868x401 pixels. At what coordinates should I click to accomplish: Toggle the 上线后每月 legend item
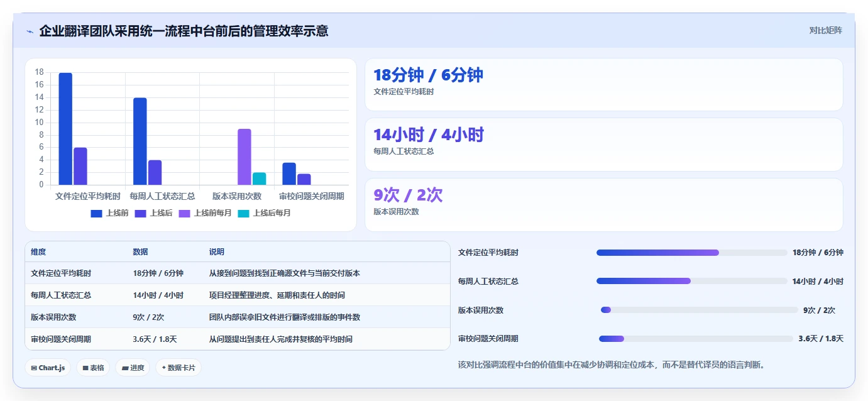coord(265,213)
